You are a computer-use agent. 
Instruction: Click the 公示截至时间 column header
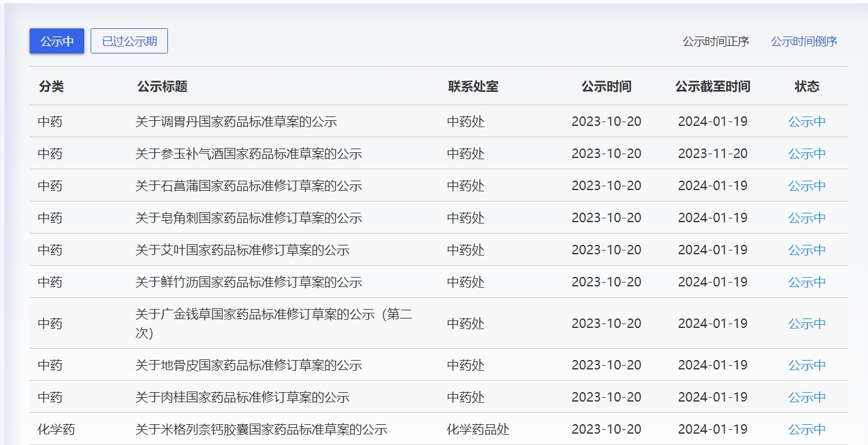713,86
